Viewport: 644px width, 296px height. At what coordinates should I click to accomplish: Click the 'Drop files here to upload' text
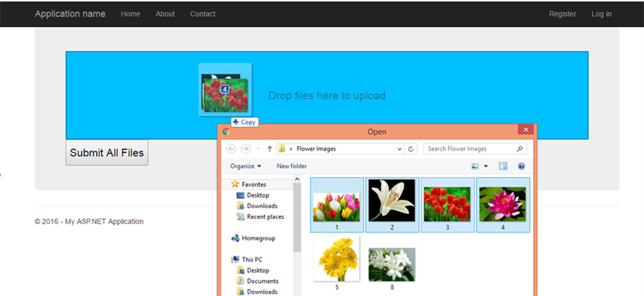click(327, 96)
